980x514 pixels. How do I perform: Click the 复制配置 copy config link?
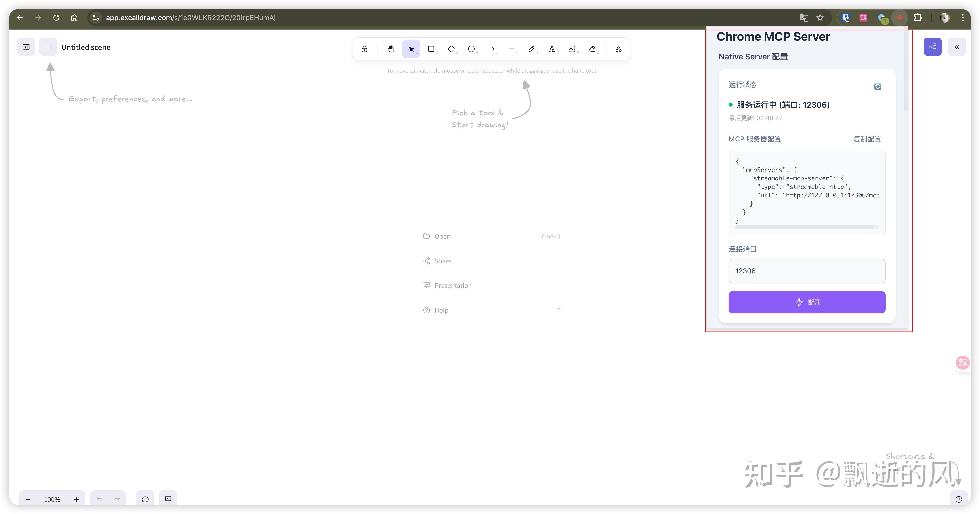coord(867,139)
